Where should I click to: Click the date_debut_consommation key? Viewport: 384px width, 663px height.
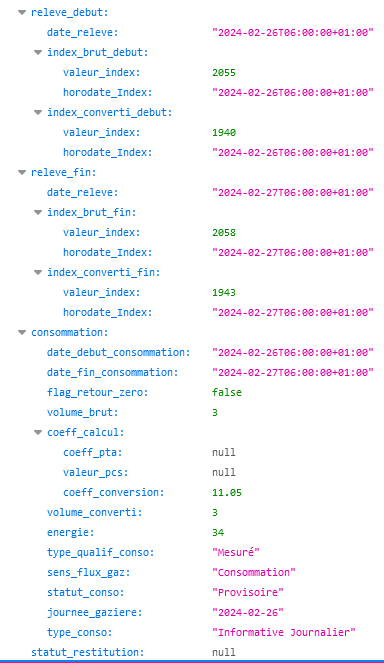(119, 352)
